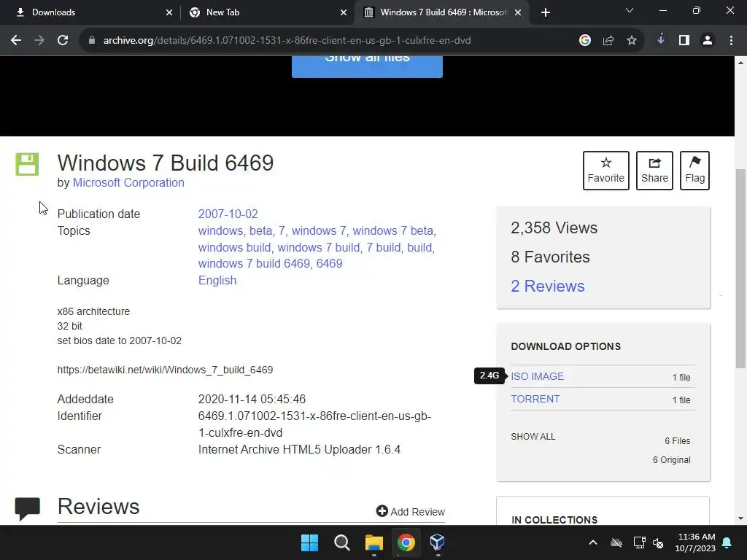The image size is (747, 560).
Task: Click the '2,358 Views' text
Action: [554, 228]
